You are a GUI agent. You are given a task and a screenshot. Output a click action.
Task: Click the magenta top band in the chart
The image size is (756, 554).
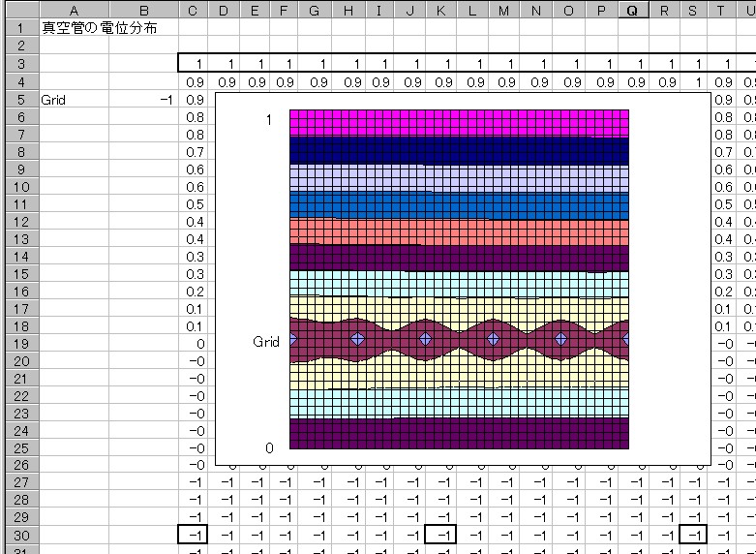[x=460, y=122]
